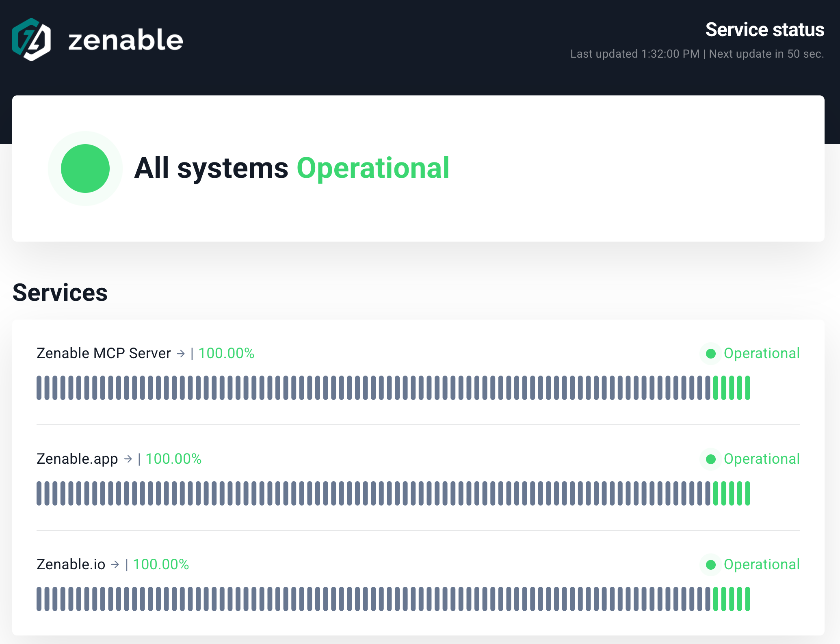Click the last green uptime bar of Zenable MCP Server
The width and height of the screenshot is (840, 644).
pos(747,388)
